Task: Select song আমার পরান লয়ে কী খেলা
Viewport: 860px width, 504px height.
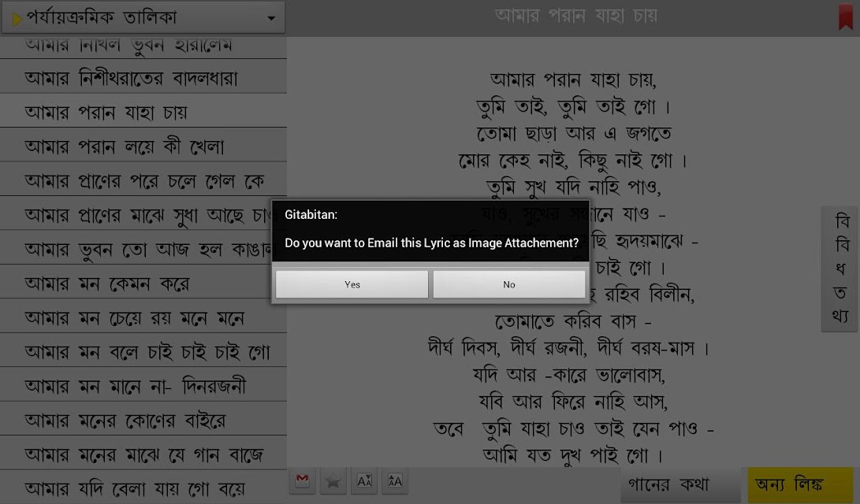Action: [x=143, y=146]
